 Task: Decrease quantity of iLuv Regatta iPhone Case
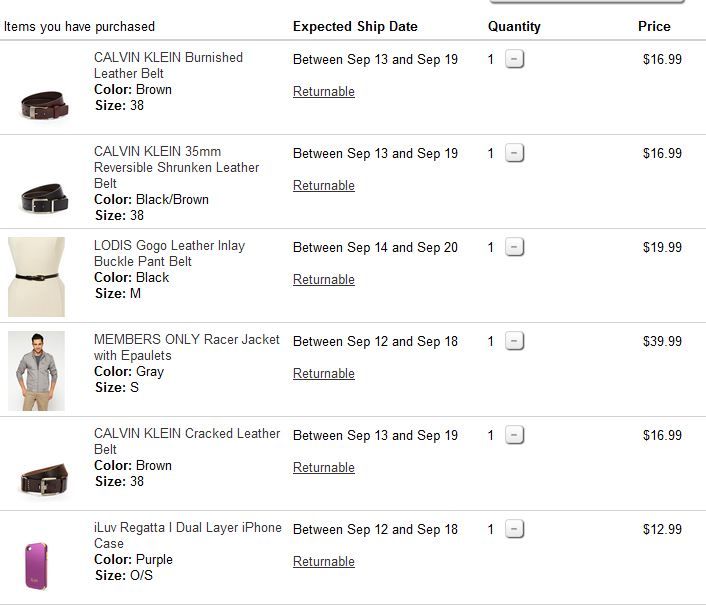pos(514,530)
